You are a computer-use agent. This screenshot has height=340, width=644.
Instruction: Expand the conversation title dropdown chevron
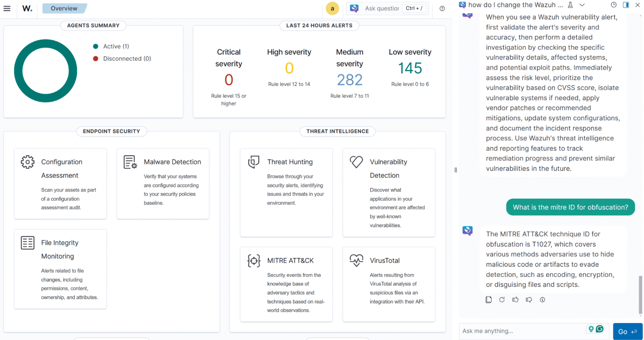coord(582,5)
